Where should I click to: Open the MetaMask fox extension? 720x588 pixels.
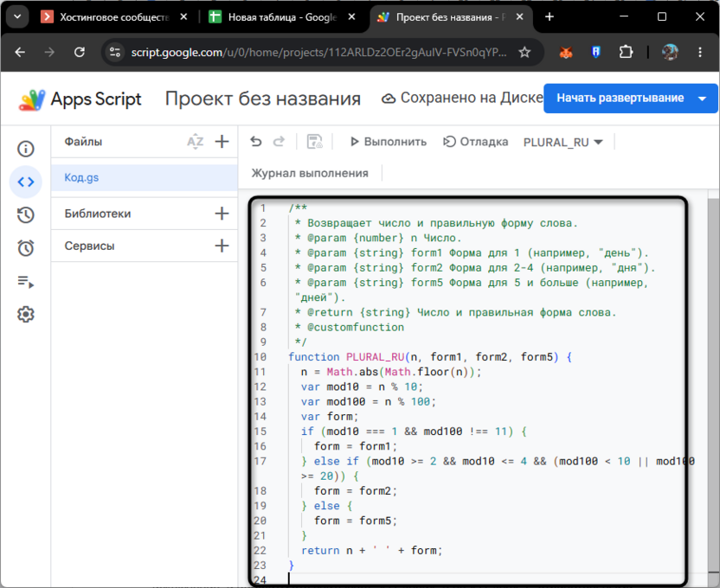[x=566, y=52]
